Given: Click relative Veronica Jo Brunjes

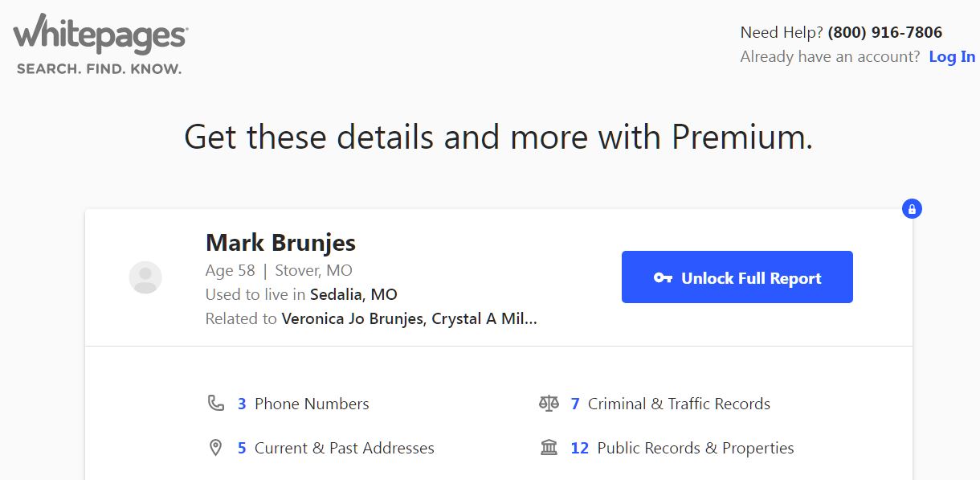Looking at the screenshot, I should click(353, 318).
